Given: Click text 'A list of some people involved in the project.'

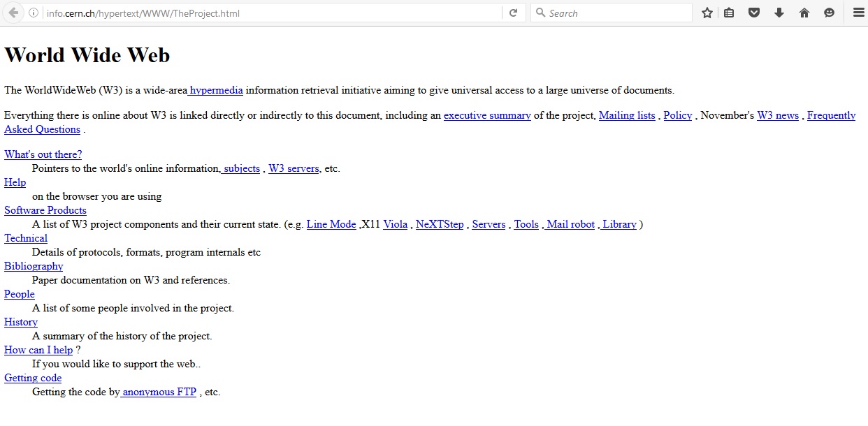Looking at the screenshot, I should [133, 308].
